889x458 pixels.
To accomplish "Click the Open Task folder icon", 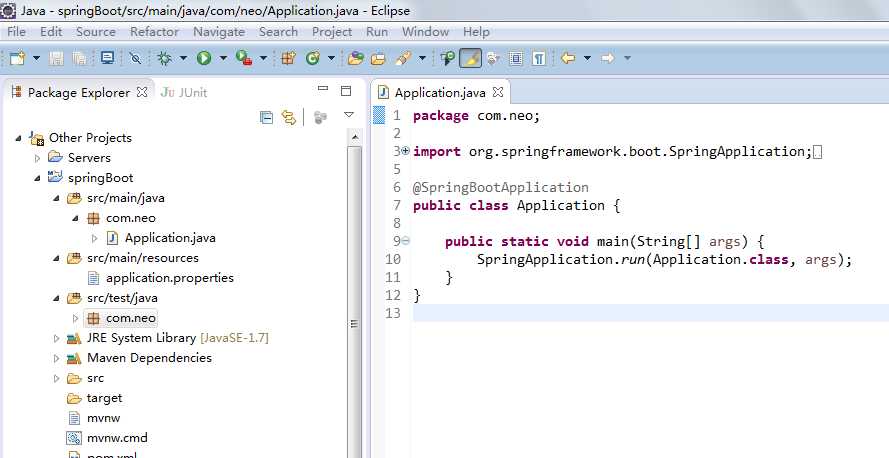I will 378,58.
